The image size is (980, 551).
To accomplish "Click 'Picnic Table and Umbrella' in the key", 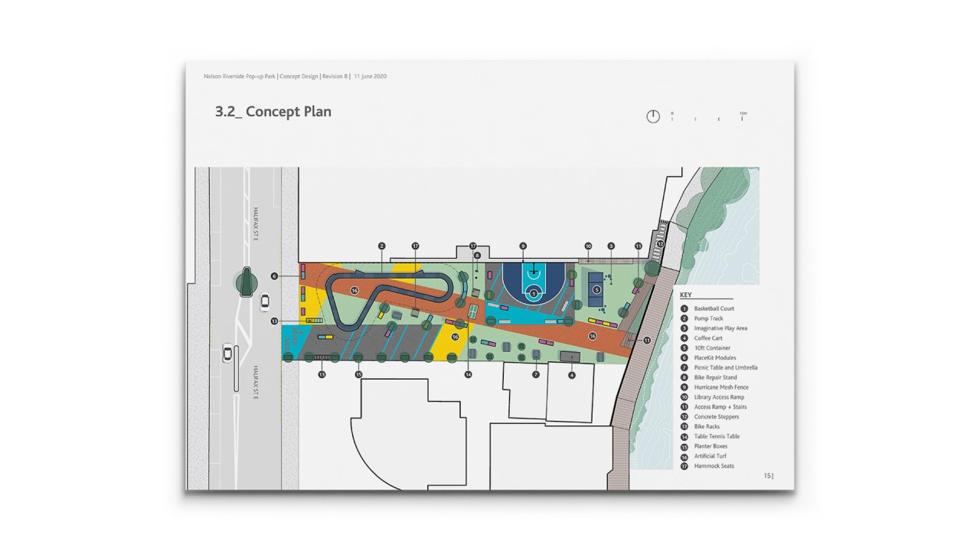I will tap(726, 367).
